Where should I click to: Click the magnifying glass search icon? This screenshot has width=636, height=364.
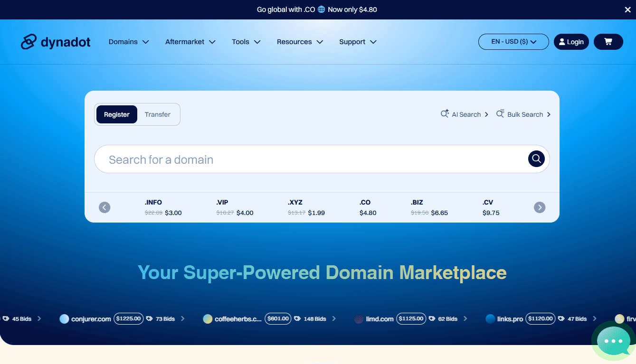(536, 159)
